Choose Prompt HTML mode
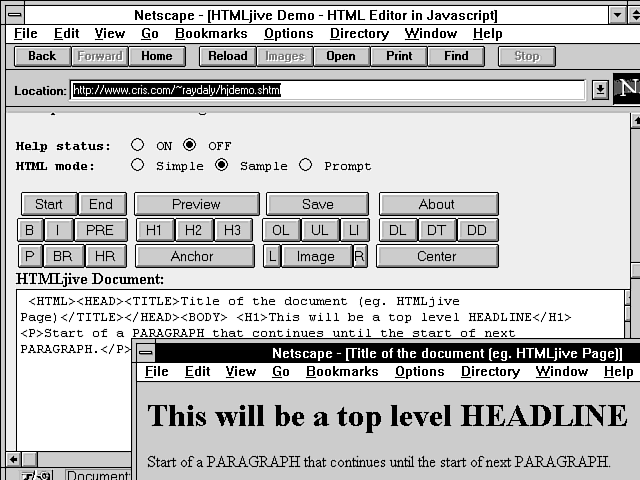This screenshot has width=640, height=480. [x=306, y=166]
